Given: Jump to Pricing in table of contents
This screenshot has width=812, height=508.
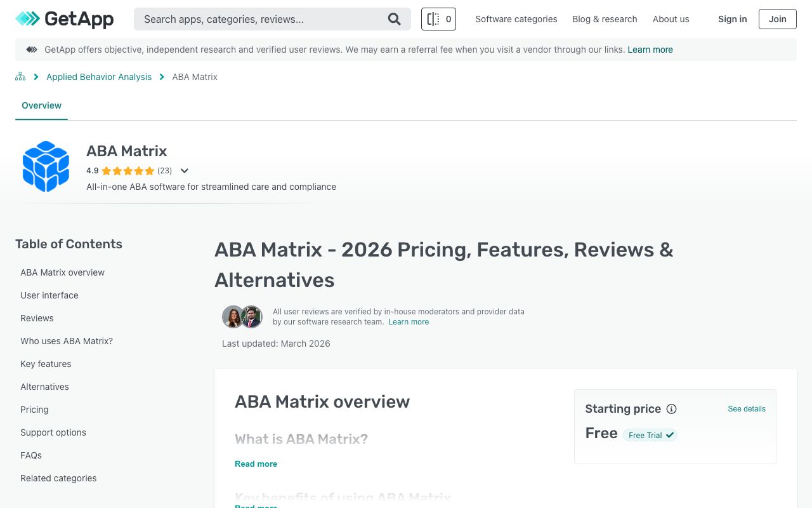Looking at the screenshot, I should point(34,410).
